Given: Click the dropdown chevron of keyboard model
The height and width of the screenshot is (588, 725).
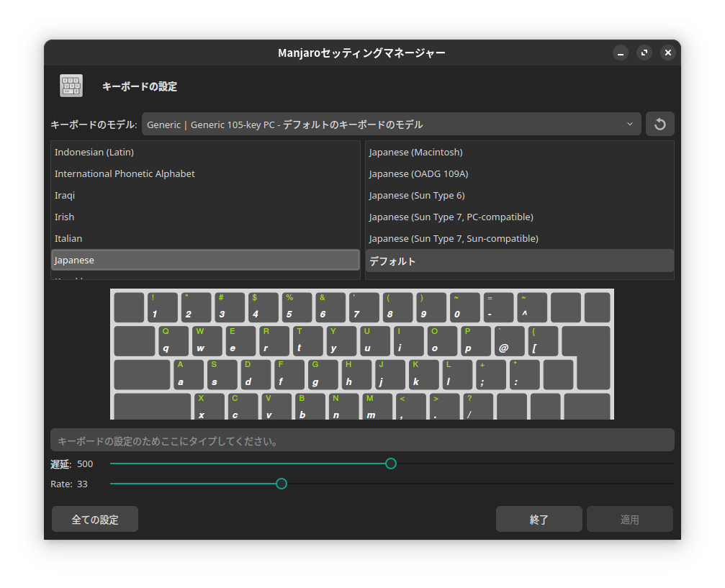Looking at the screenshot, I should click(x=629, y=124).
